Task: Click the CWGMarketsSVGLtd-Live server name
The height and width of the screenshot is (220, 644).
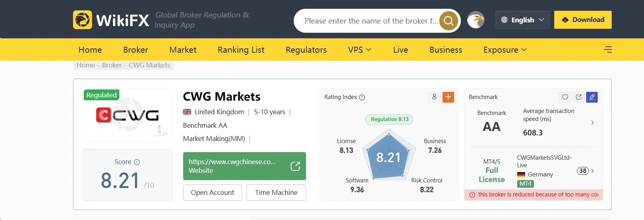Action: (x=544, y=161)
